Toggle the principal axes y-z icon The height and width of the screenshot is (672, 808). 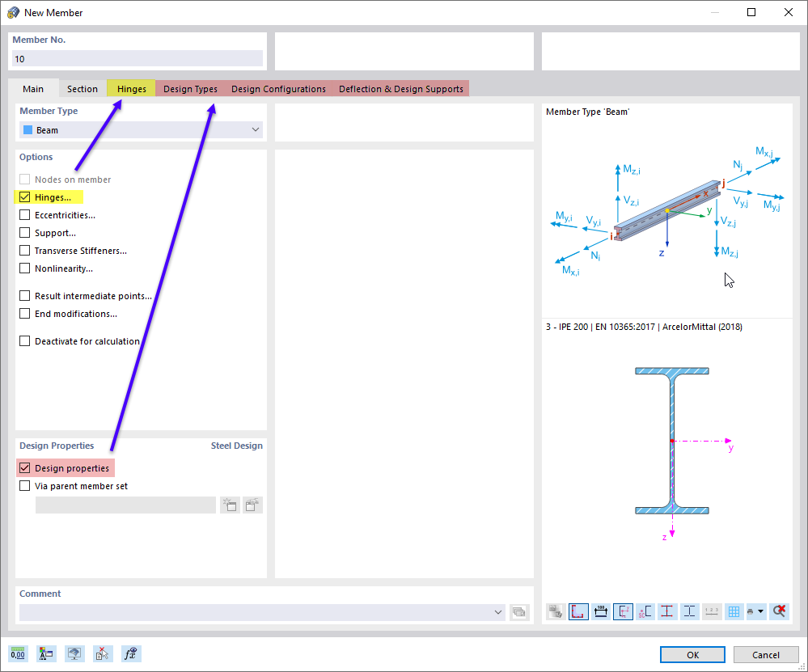[623, 611]
